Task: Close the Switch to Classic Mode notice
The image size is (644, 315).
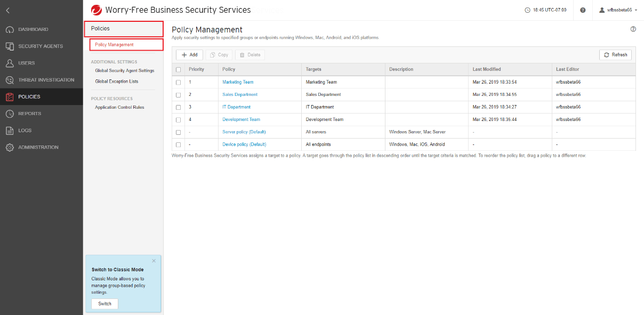Action: click(x=154, y=261)
